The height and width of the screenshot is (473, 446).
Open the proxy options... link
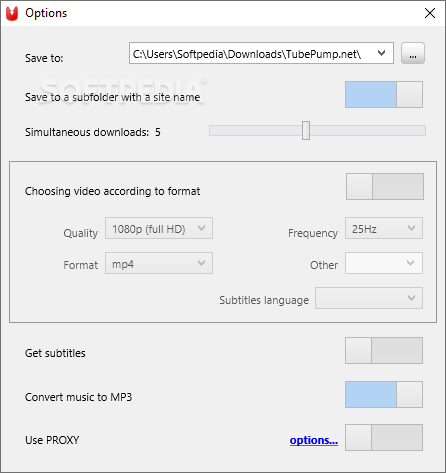[314, 440]
